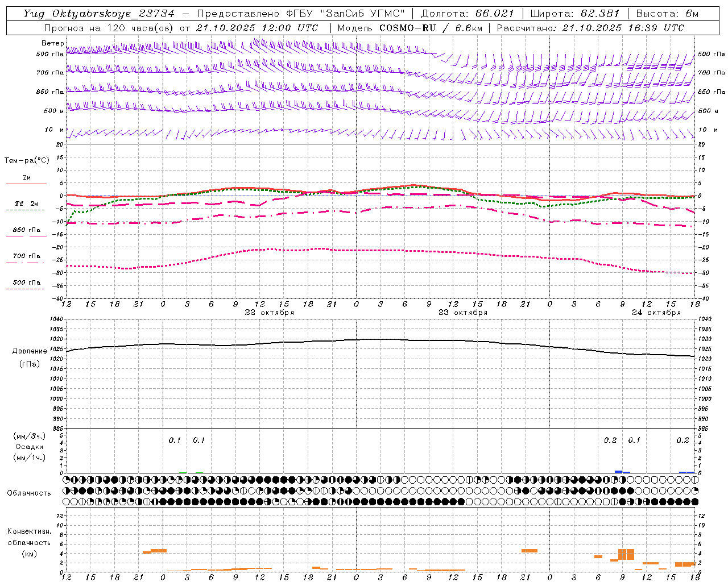Click the (гПа) pressure unit label
Screen dimensions: 728x582
[30, 364]
